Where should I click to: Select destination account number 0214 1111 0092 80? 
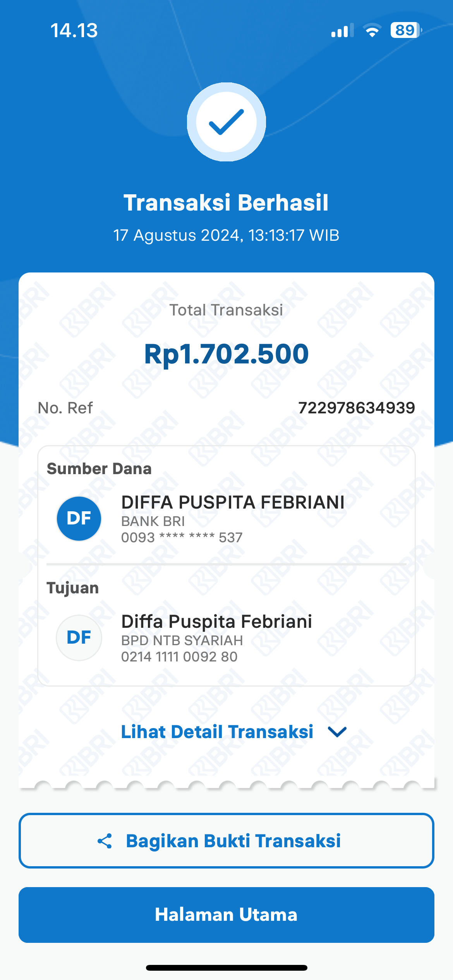pyautogui.click(x=179, y=657)
